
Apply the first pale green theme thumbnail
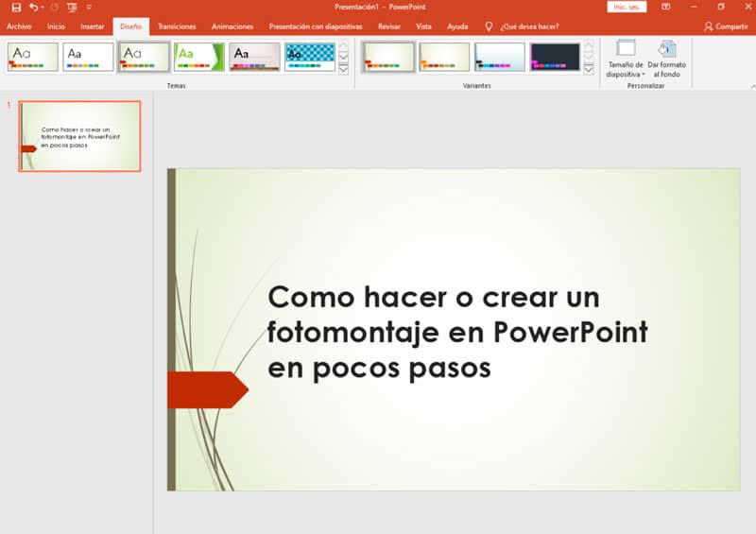33,57
